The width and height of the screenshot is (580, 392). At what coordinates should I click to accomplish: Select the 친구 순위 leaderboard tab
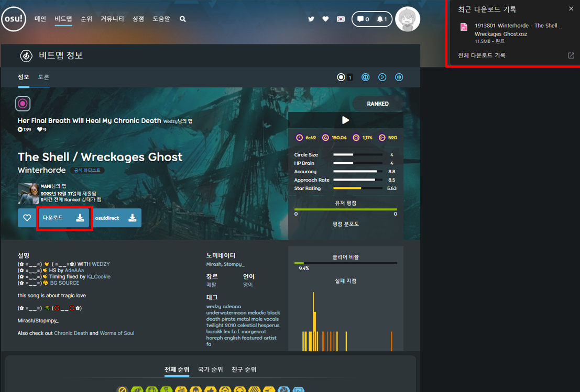point(244,369)
